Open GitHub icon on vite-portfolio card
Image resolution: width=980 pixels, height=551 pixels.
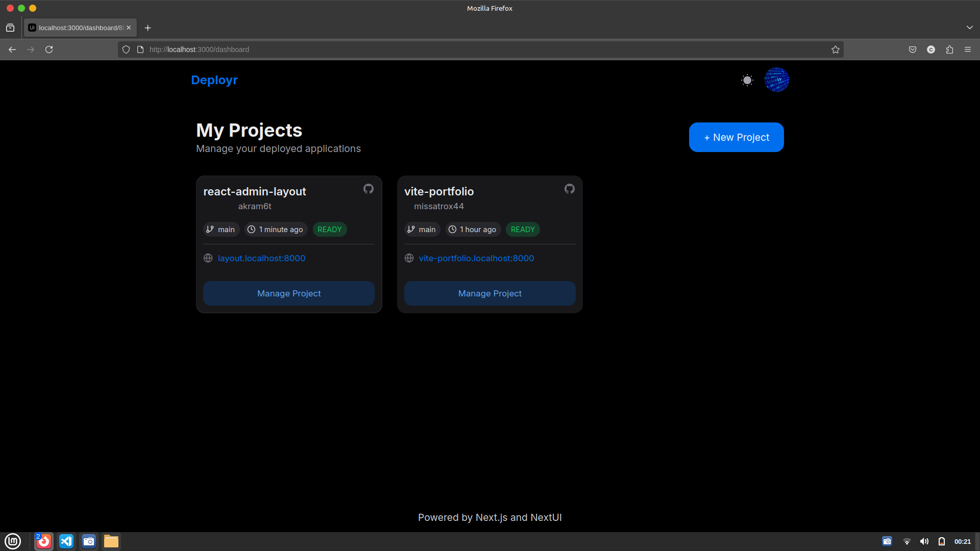(x=569, y=189)
